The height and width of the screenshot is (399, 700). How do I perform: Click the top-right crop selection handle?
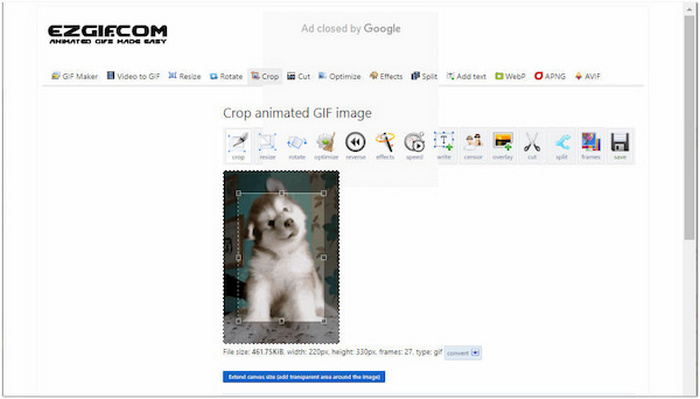[324, 193]
